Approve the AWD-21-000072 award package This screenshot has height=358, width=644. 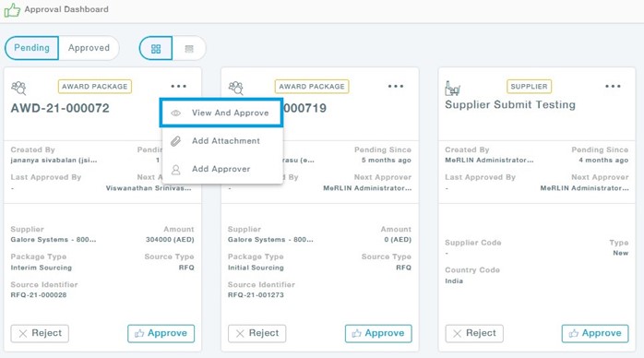pyautogui.click(x=161, y=333)
